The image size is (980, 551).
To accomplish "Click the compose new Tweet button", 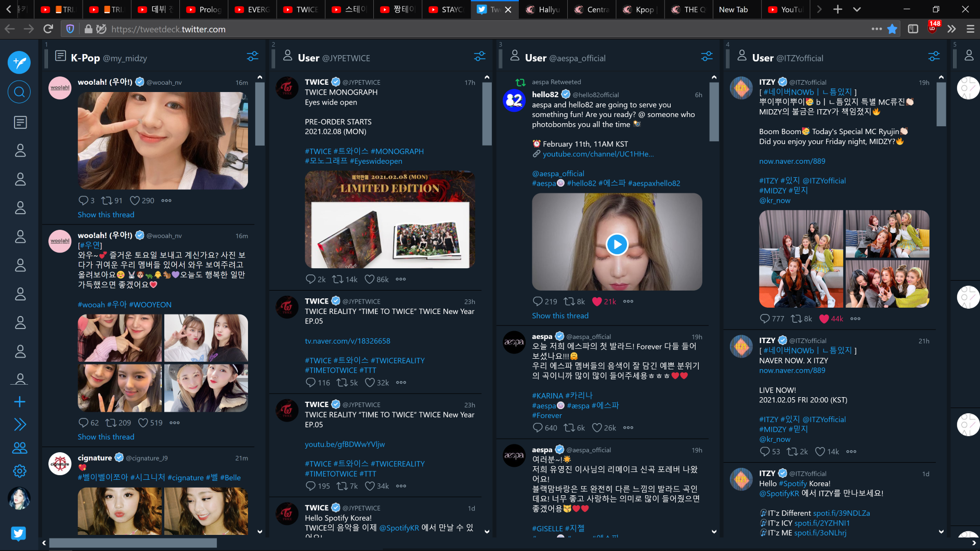I will coord(19,62).
